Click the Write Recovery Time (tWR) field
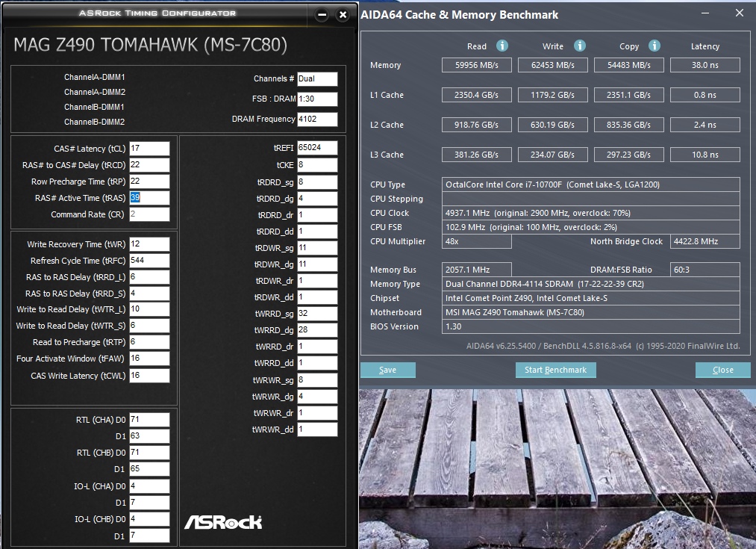756x549 pixels. pos(149,244)
